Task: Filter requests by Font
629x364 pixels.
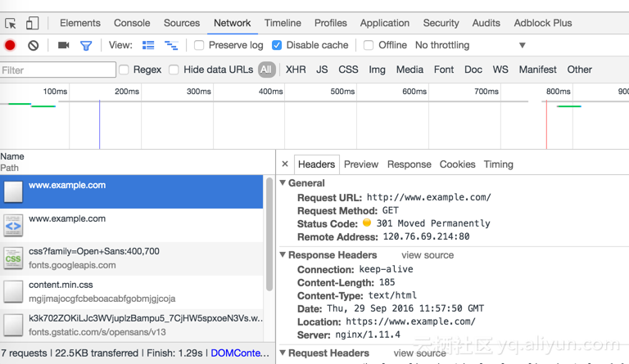Action: (x=444, y=70)
